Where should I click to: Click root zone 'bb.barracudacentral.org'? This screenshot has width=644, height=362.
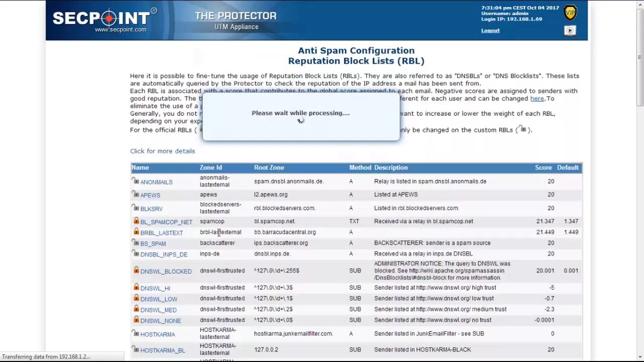pos(285,232)
